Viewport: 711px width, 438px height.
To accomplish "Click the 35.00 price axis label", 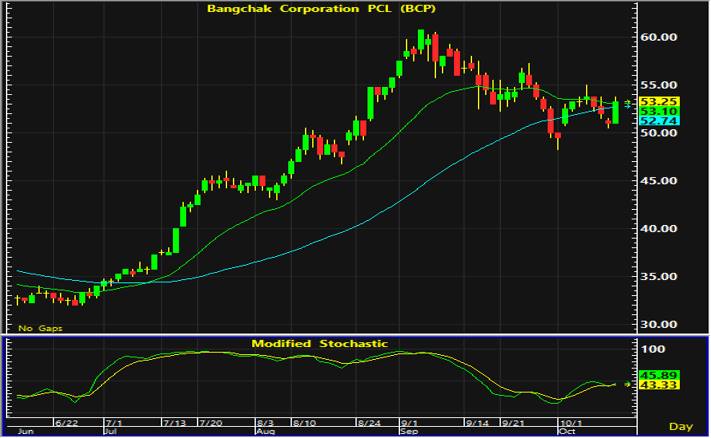I will pyautogui.click(x=658, y=277).
